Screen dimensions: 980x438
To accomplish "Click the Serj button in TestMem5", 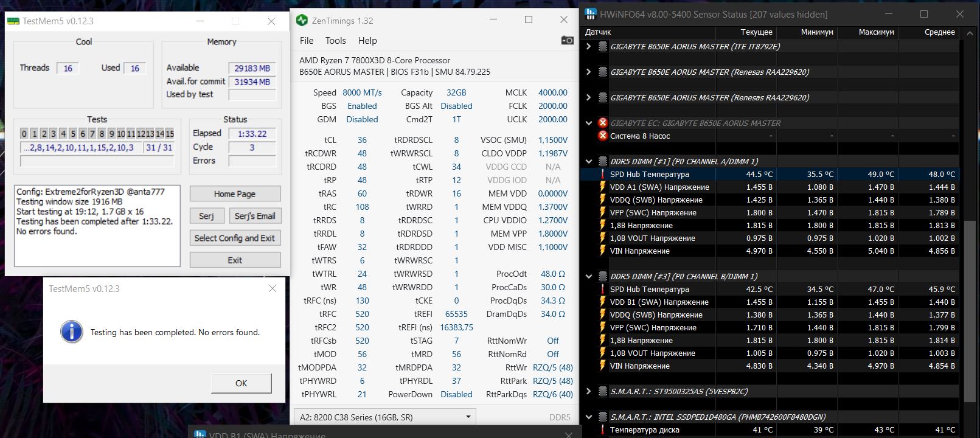I will point(206,216).
